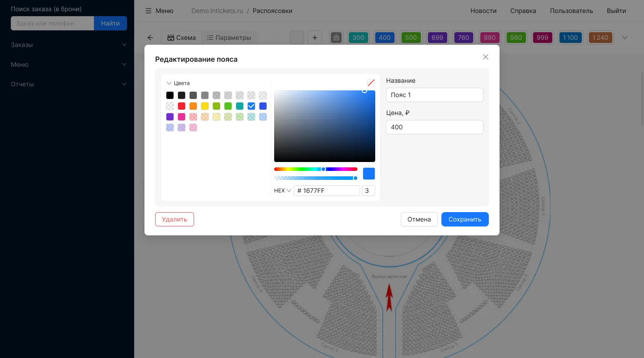Viewport: 644px width, 358px height.
Task: Pick the red color swatch
Action: pos(182,106)
